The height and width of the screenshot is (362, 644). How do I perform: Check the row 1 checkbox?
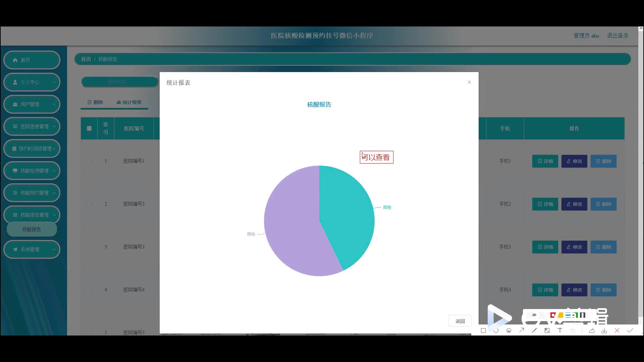click(x=89, y=161)
